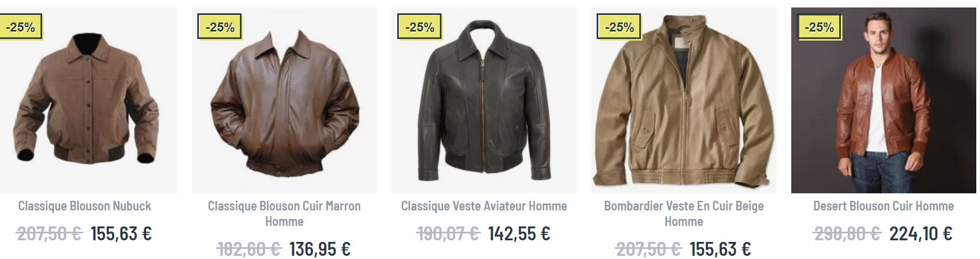
Task: Click the Classique Blouson Cuir Marron Homme link
Action: coord(284,214)
